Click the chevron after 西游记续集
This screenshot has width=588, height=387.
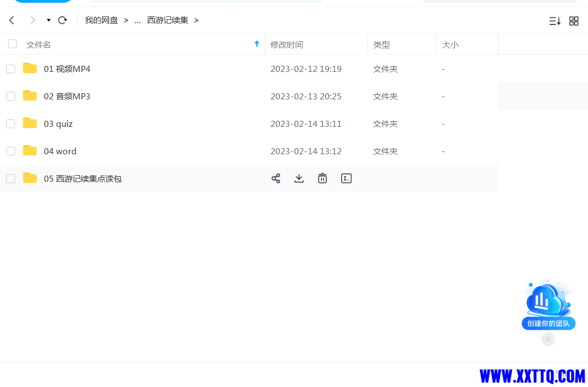[196, 20]
